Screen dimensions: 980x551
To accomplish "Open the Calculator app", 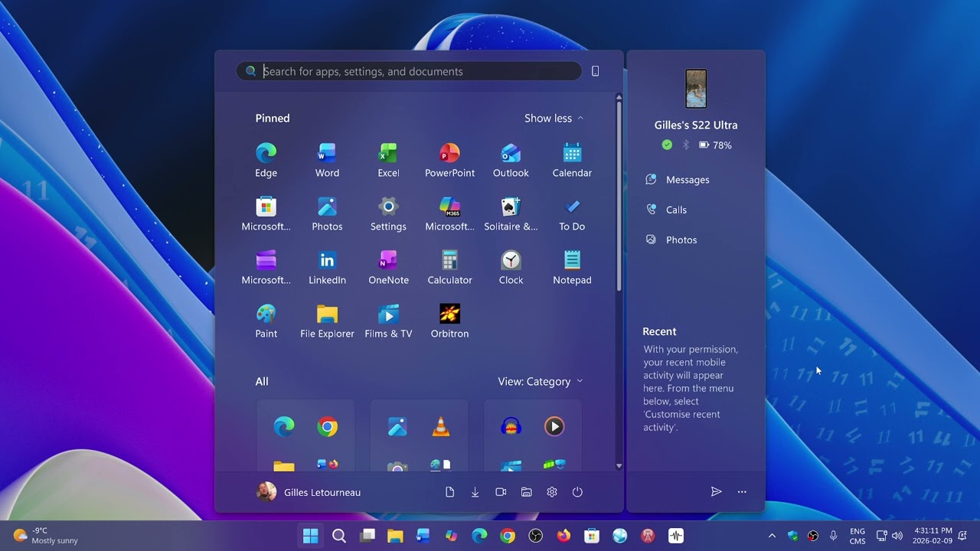I will coord(449,267).
